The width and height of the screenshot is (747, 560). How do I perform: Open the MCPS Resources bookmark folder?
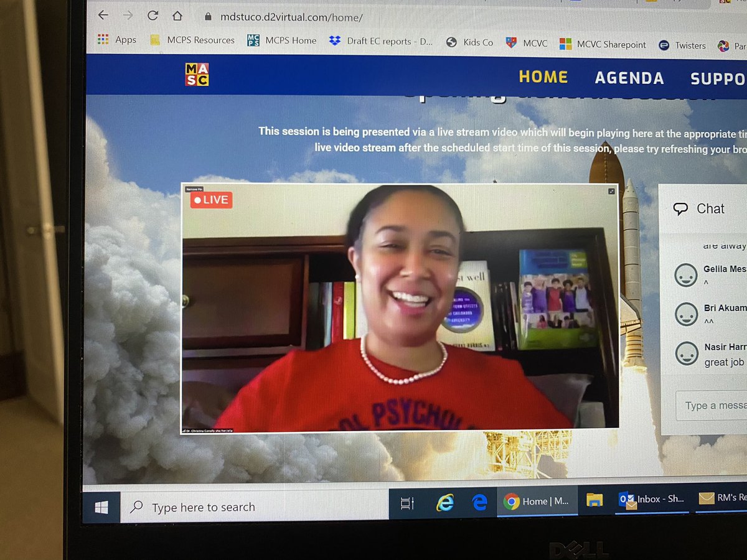click(x=192, y=40)
